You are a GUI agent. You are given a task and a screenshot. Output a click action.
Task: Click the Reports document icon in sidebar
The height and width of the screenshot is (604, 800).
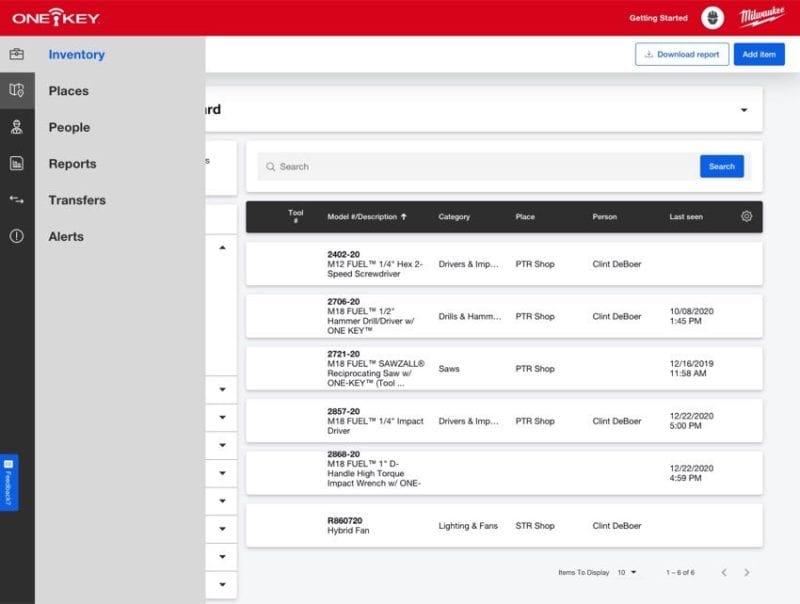14,163
